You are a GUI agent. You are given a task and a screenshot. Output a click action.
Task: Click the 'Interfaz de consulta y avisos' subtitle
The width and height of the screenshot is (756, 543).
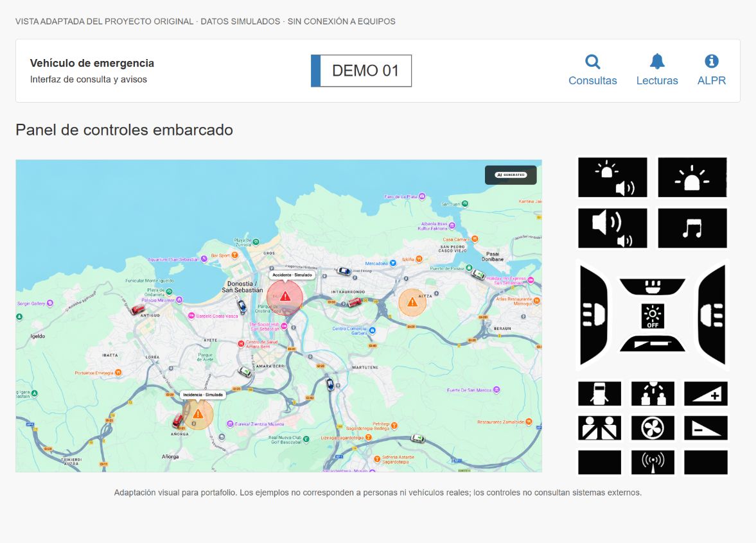point(89,80)
